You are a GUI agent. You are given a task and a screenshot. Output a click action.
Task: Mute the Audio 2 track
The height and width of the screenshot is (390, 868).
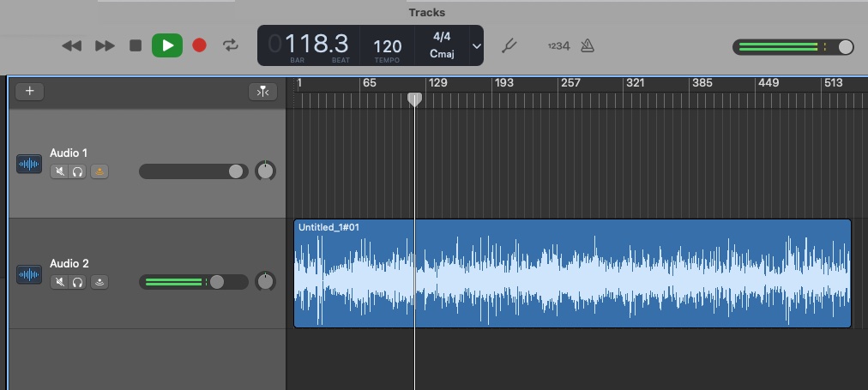pos(59,282)
